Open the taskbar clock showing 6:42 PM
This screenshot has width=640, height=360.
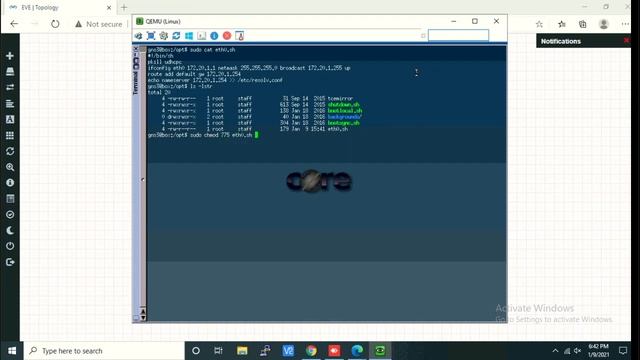(598, 351)
